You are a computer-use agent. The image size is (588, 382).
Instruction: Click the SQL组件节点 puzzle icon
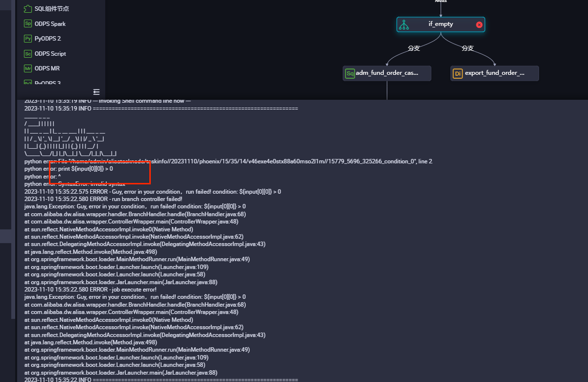[28, 9]
